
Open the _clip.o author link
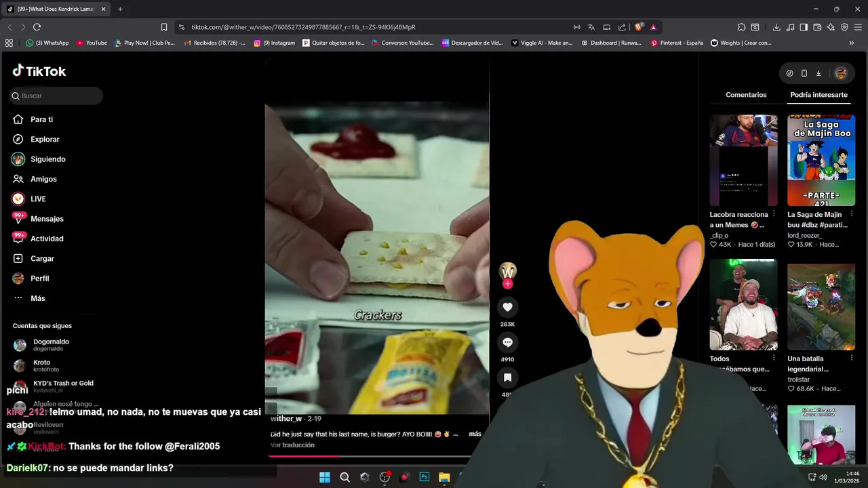[719, 235]
